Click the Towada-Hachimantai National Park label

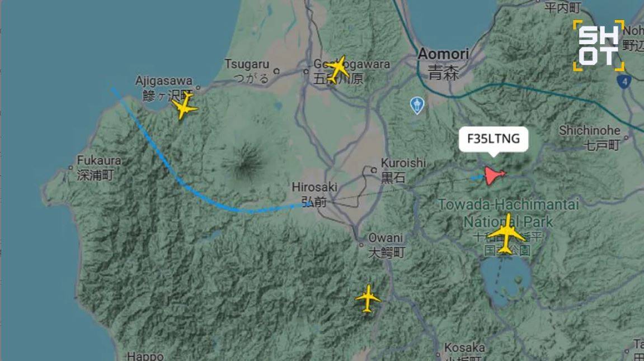(509, 212)
